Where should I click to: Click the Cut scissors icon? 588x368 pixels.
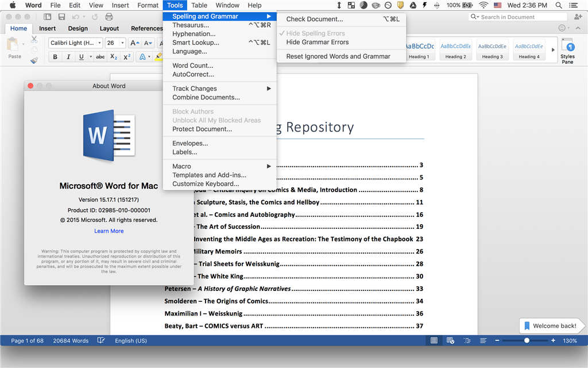pyautogui.click(x=34, y=40)
